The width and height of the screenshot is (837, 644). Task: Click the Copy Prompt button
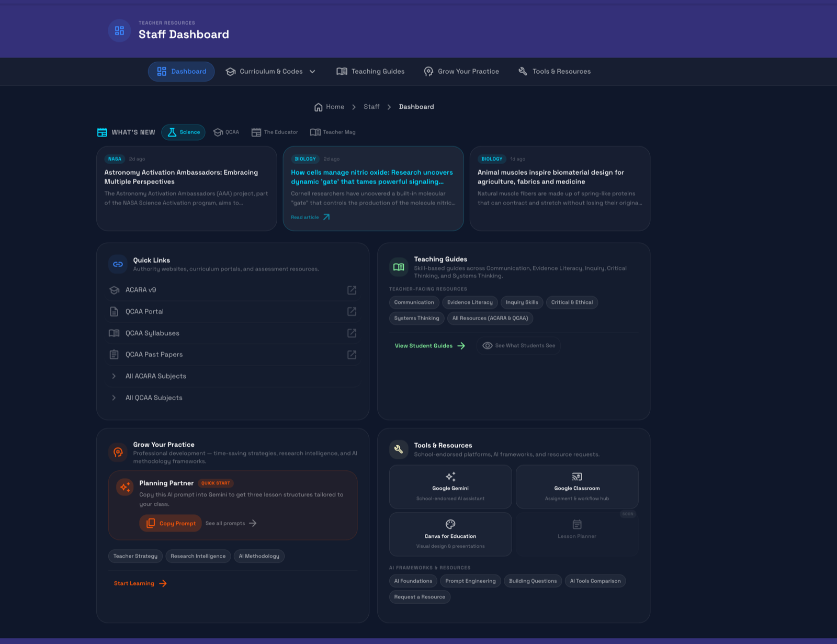171,523
